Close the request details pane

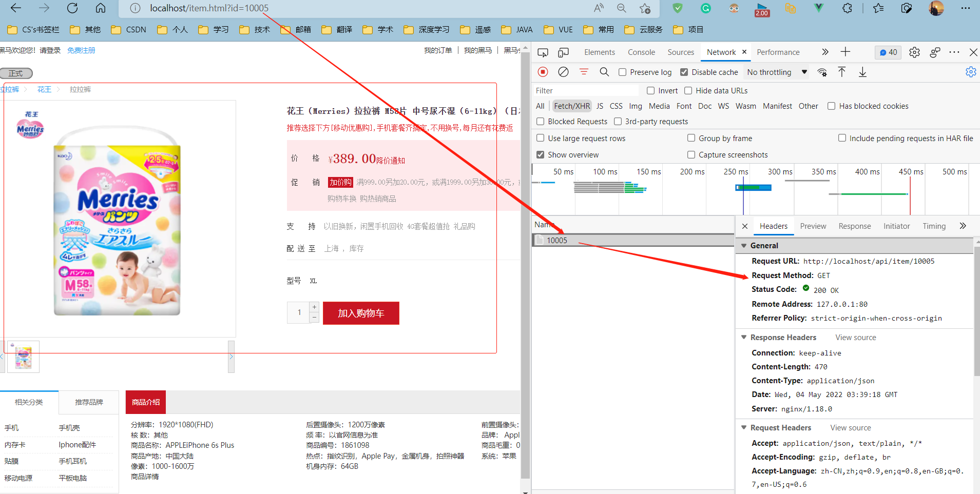point(745,226)
